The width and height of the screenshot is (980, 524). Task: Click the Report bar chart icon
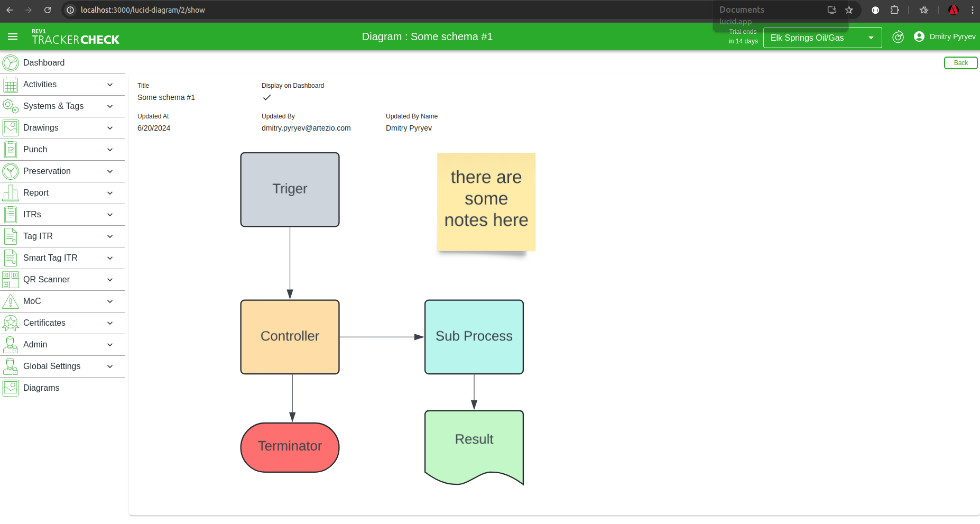11,193
